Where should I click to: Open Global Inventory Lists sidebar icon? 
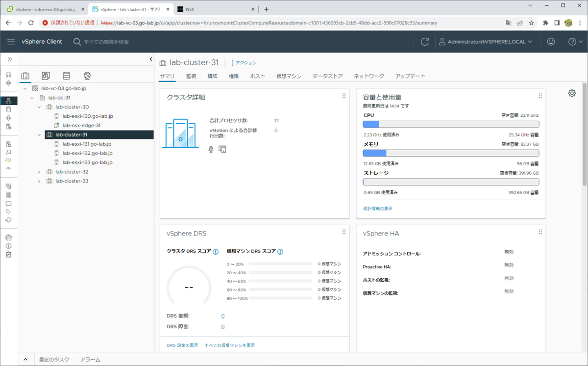8,127
